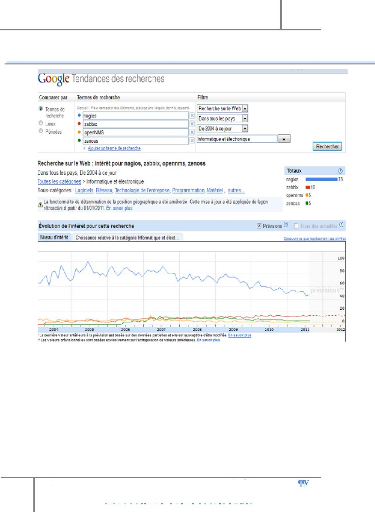Click into the nagios search term field
Image resolution: width=375 pixels, height=512 pixels.
pyautogui.click(x=135, y=116)
